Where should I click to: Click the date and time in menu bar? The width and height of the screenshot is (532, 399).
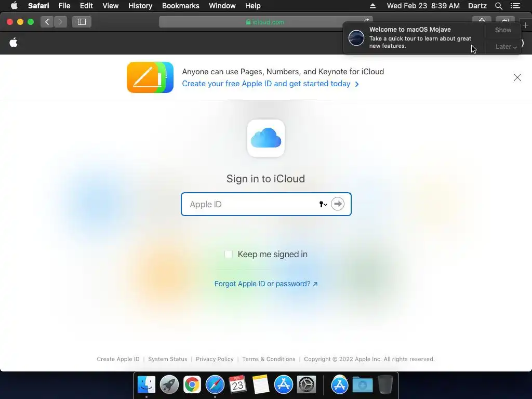point(423,6)
